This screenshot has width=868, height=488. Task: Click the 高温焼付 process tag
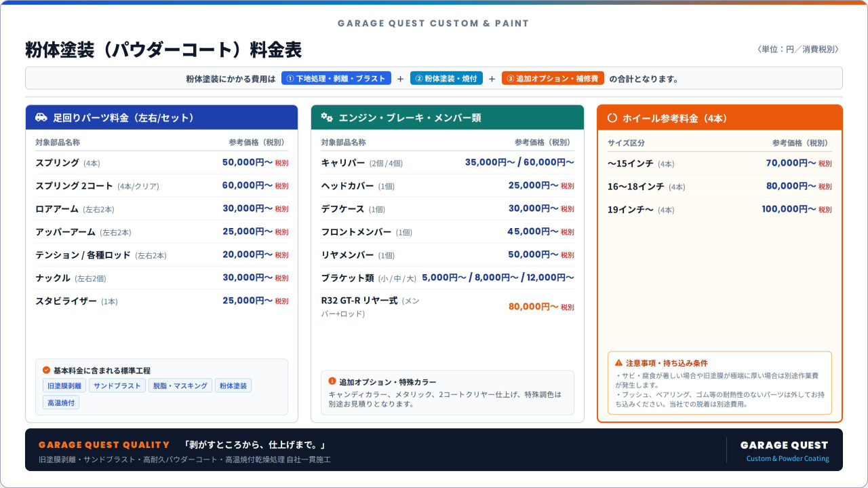[x=61, y=402]
